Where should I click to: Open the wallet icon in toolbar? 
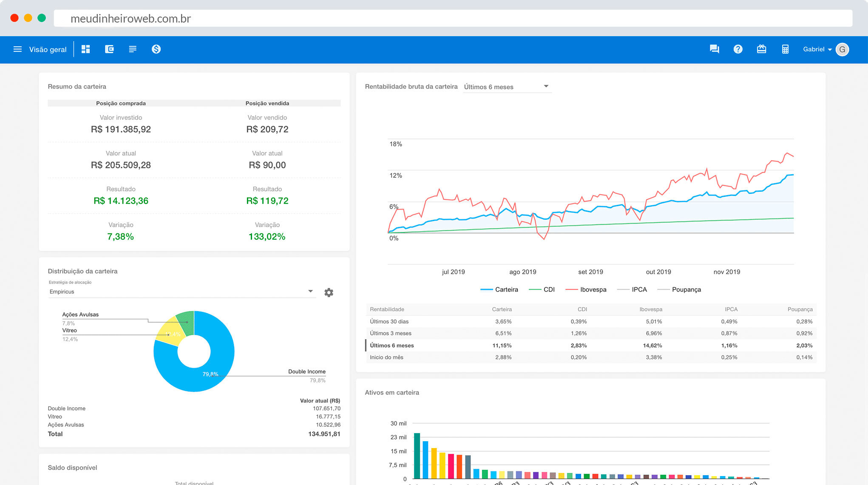(x=109, y=49)
